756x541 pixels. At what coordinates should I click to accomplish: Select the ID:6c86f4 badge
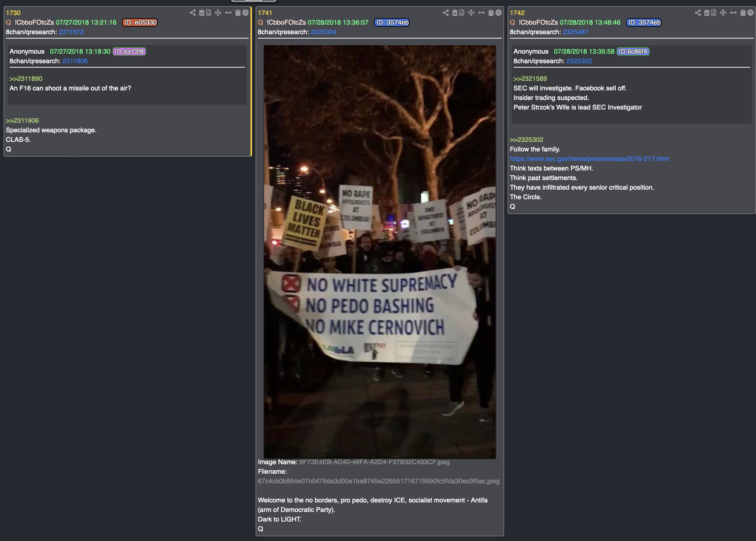click(x=633, y=51)
